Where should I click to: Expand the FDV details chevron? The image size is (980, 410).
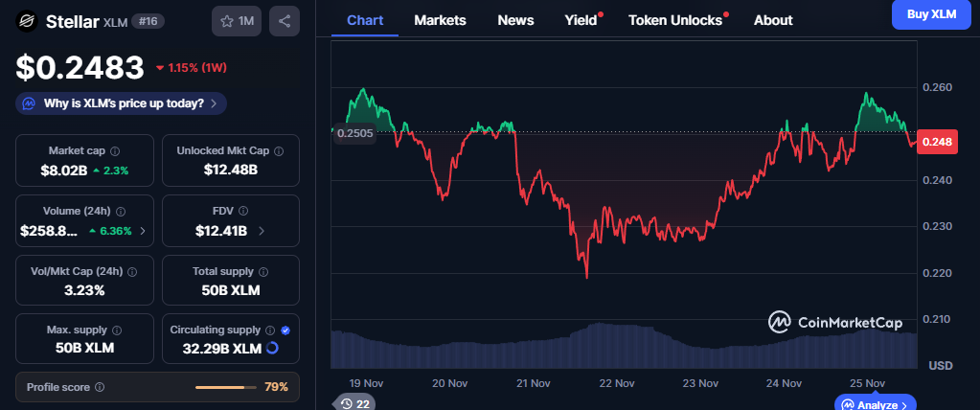pos(262,231)
